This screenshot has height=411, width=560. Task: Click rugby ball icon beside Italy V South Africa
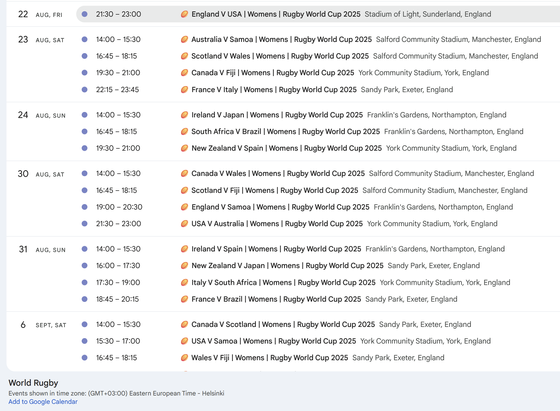click(184, 282)
